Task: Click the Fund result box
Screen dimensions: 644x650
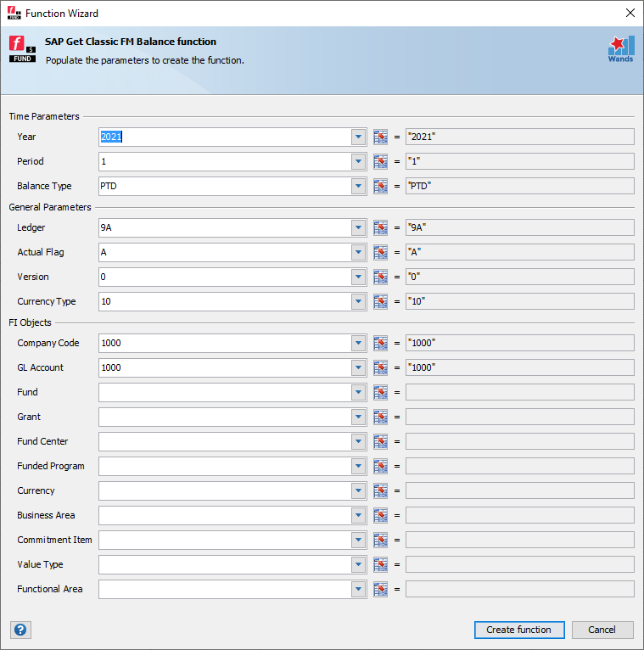Action: (519, 392)
